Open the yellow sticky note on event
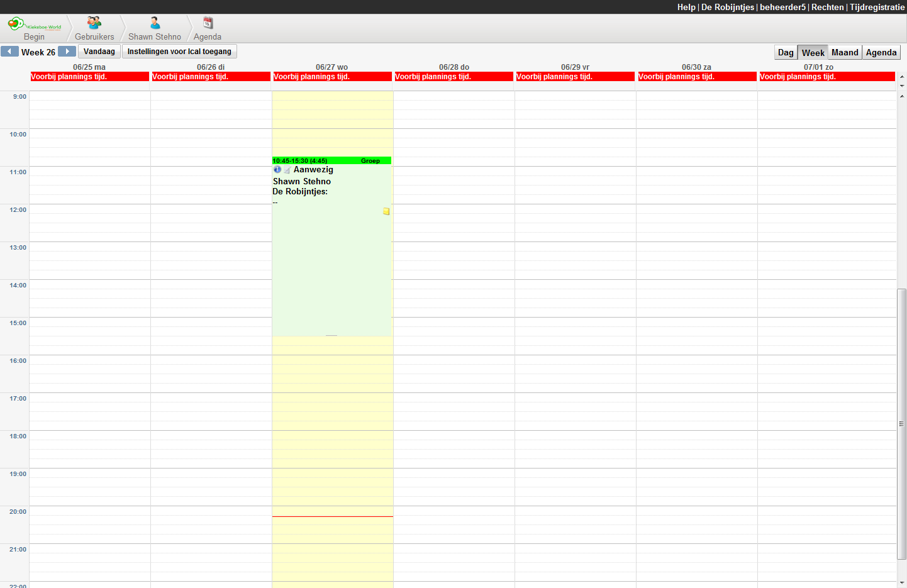The width and height of the screenshot is (907, 588). point(386,211)
